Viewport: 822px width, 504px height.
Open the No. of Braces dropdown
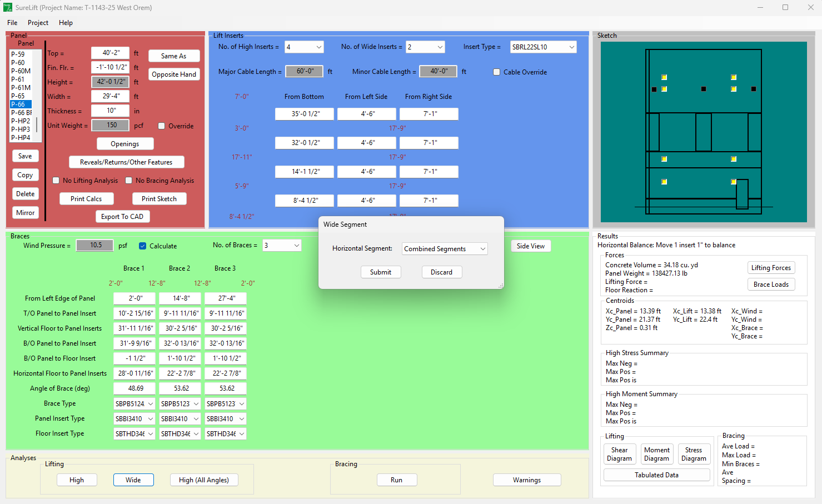click(282, 246)
